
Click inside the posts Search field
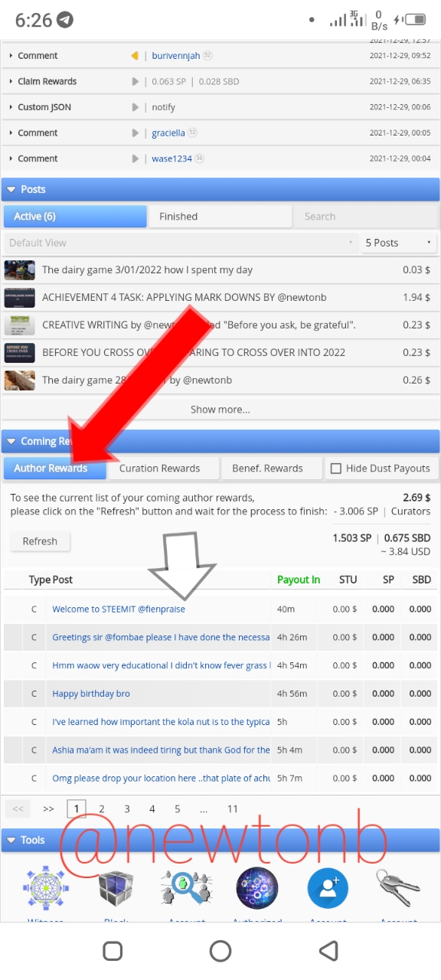(367, 217)
